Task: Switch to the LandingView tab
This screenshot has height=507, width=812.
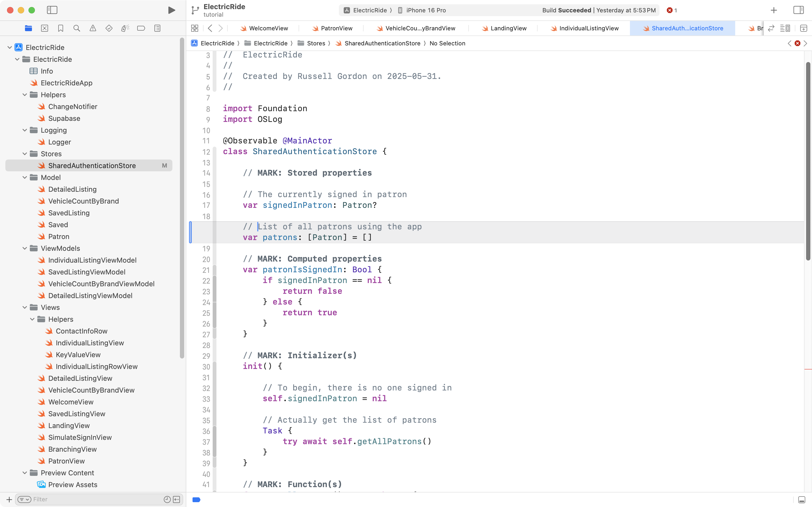Action: pyautogui.click(x=508, y=28)
